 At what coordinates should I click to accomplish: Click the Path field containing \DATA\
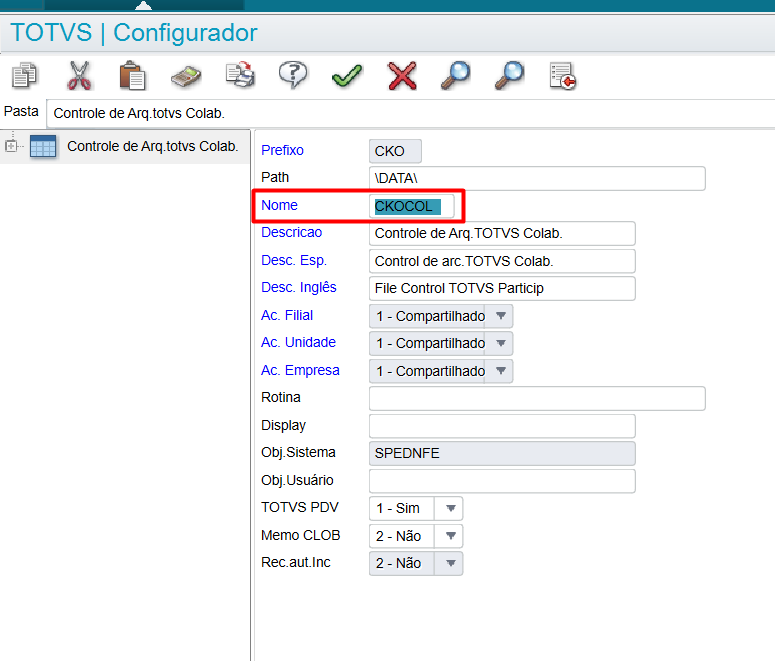pos(537,178)
